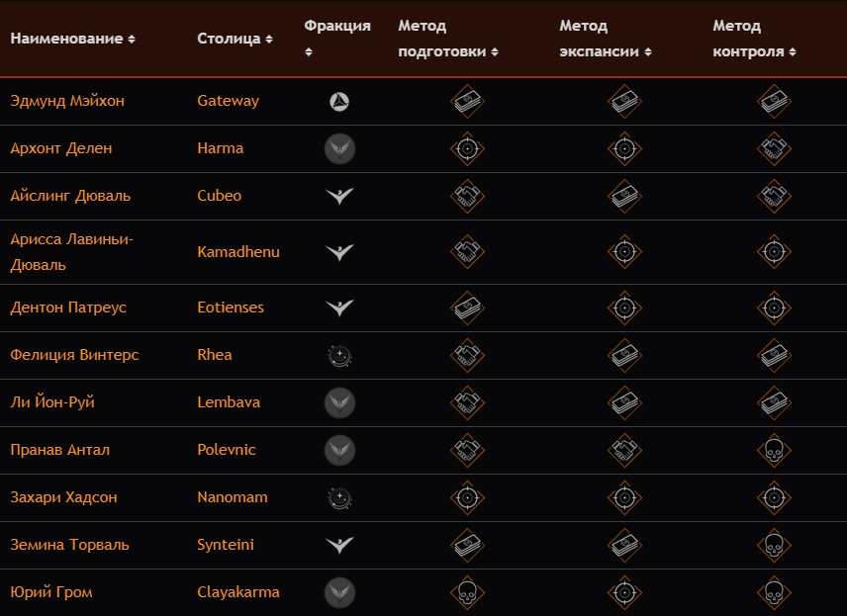
Task: Open the Эдмунд Мэйхон link
Action: click(x=67, y=101)
